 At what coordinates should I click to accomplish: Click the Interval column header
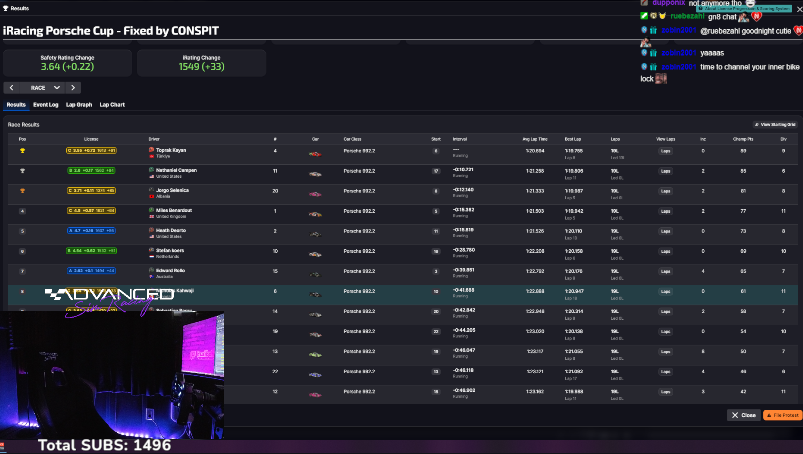(460, 139)
